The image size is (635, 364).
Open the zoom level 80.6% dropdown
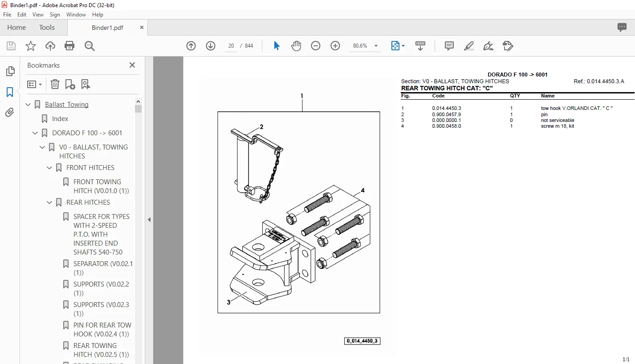(x=376, y=46)
